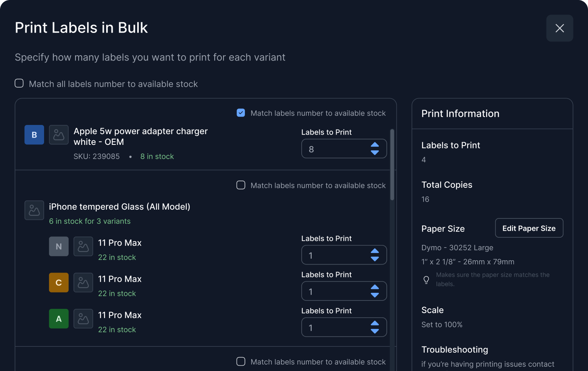
Task: Check stock matching for iPhone tempered Glass
Action: click(241, 185)
